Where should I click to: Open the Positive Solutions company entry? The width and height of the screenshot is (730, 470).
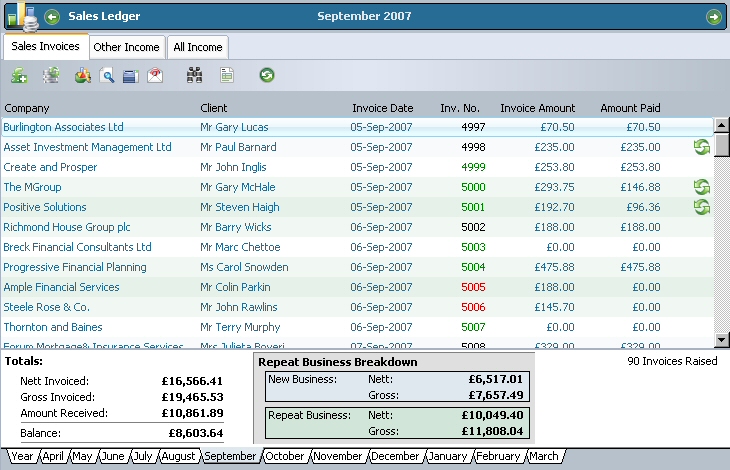(x=45, y=207)
